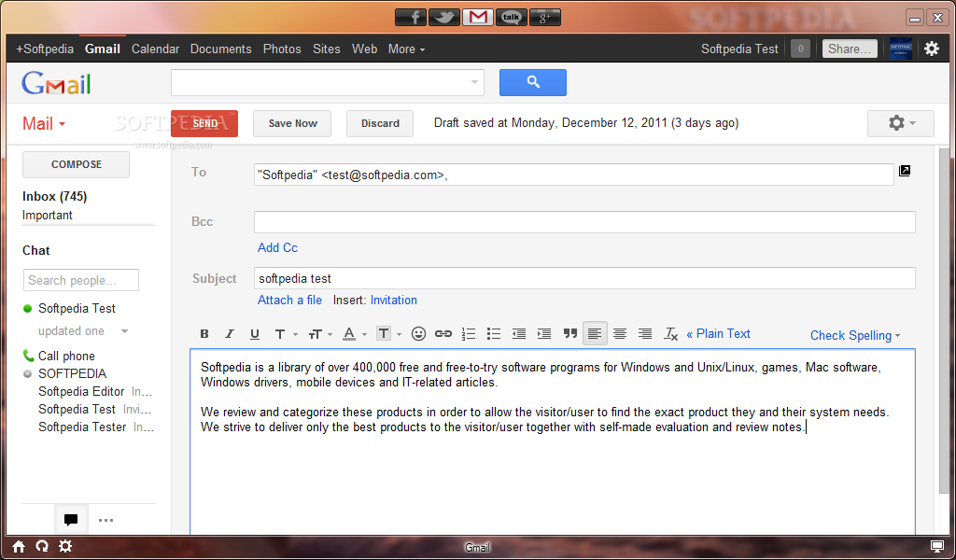This screenshot has width=956, height=560.
Task: Click the Share... button
Action: (x=850, y=49)
